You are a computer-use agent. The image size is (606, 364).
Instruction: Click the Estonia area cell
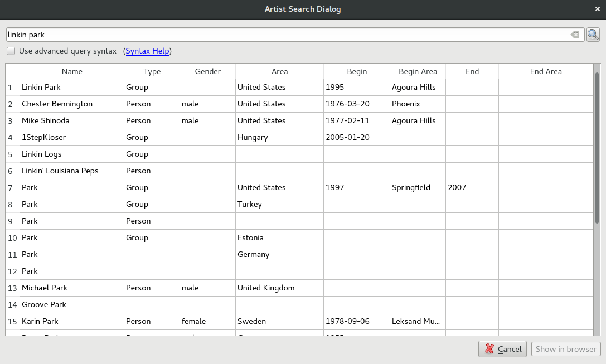[279, 237]
